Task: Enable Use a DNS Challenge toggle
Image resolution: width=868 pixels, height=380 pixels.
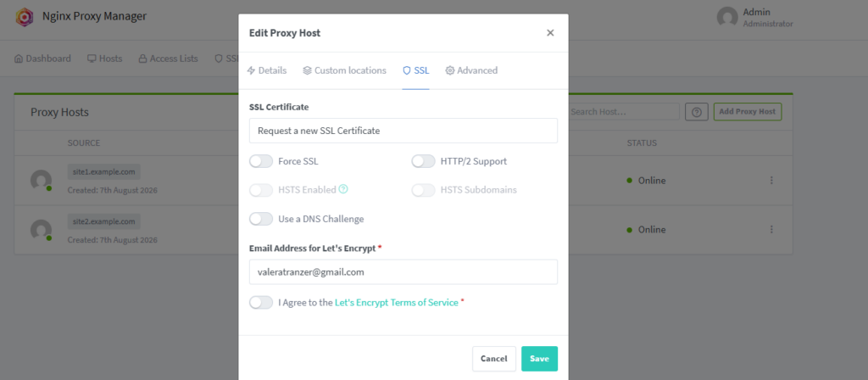Action: (261, 219)
